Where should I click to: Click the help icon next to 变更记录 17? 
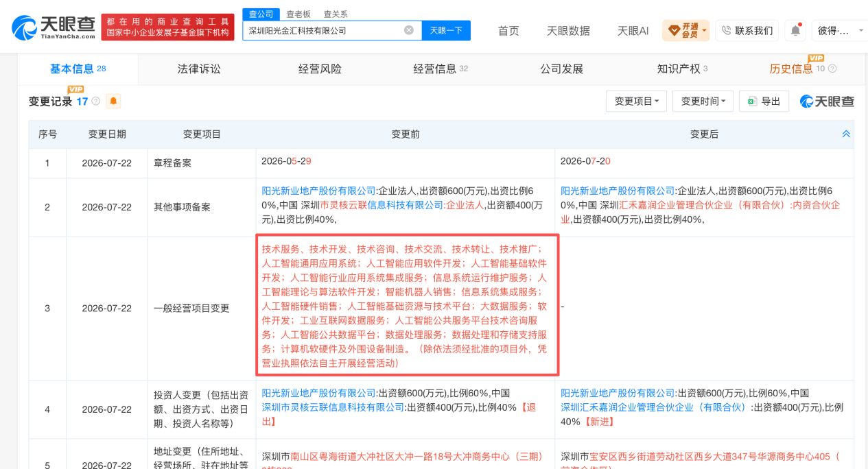coord(95,101)
